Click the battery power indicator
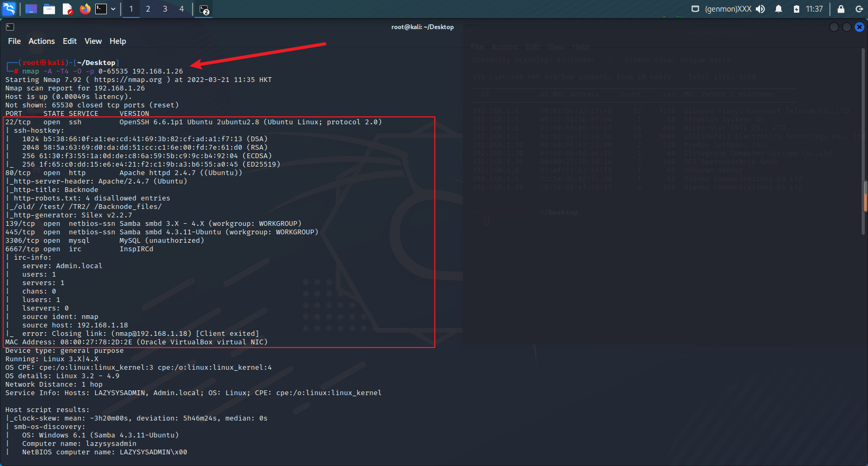This screenshot has width=868, height=466. (796, 9)
